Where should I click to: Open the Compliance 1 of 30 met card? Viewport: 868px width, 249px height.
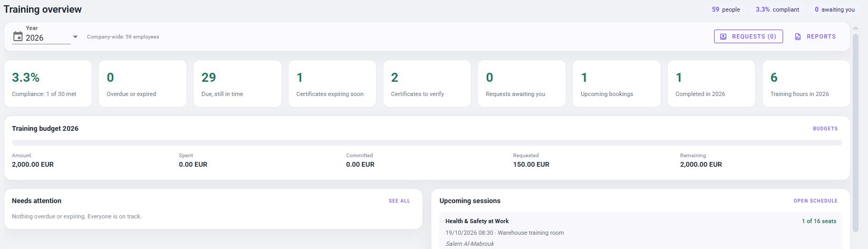tap(48, 83)
